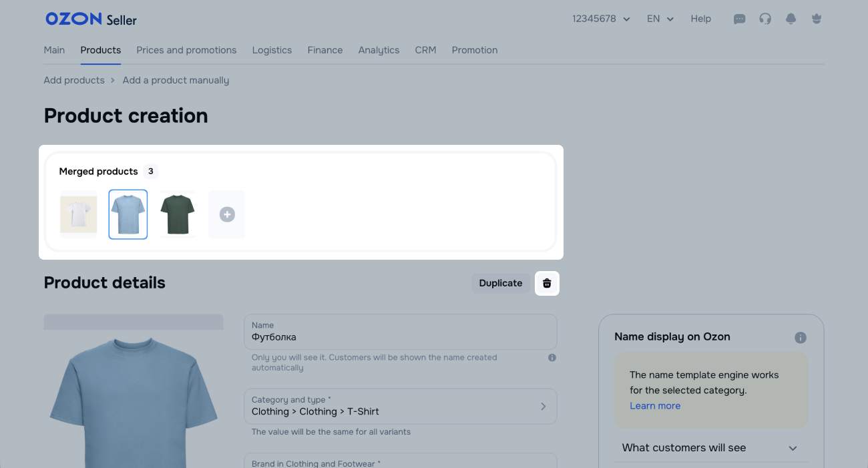The height and width of the screenshot is (468, 868).
Task: Open the Category and type selector
Action: point(400,406)
